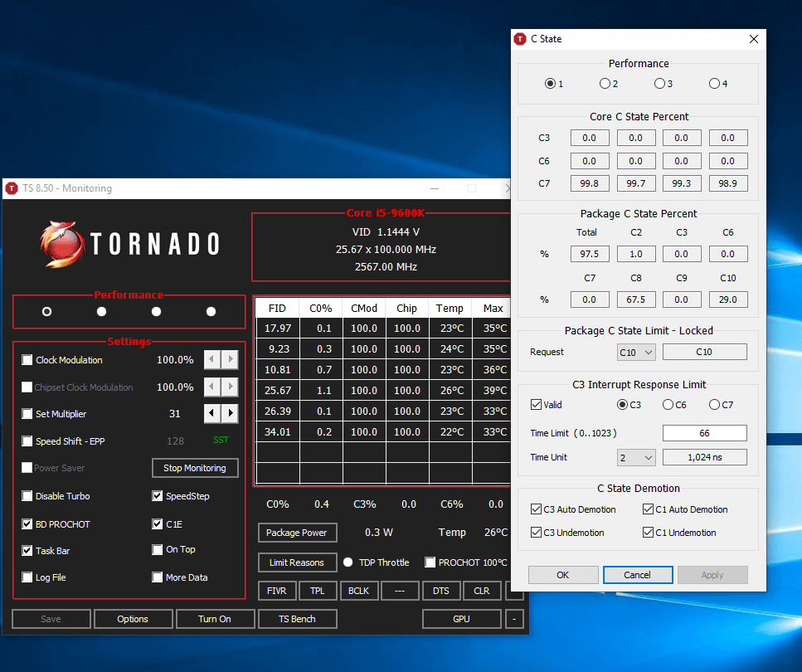Confirm C State dialog with OK

pos(563,575)
